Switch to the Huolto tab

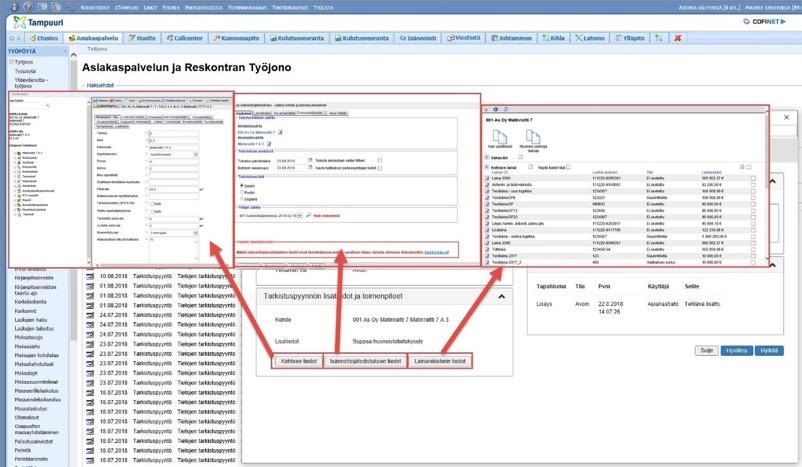coord(142,38)
